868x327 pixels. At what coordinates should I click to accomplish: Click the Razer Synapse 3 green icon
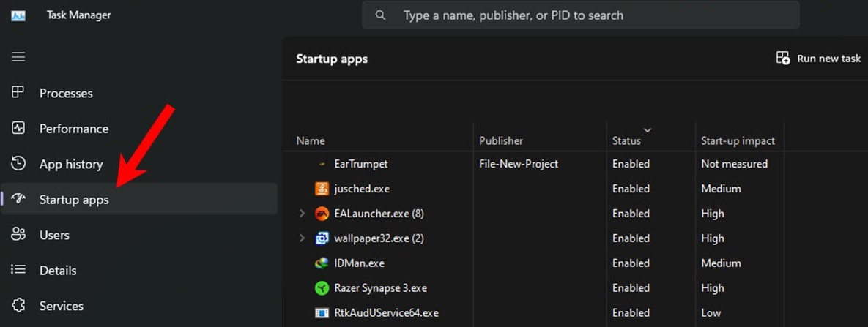click(x=322, y=288)
